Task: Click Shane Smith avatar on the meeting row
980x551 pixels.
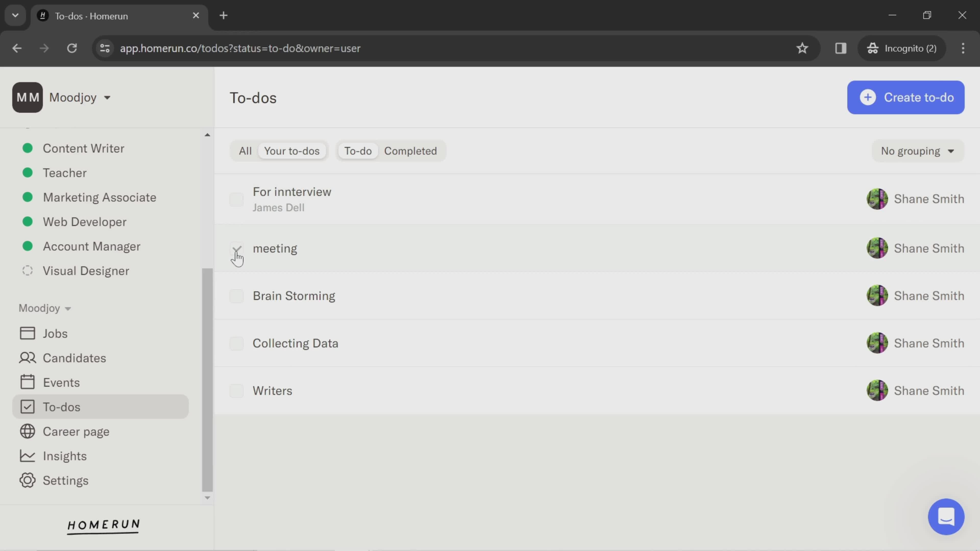Action: (x=877, y=248)
